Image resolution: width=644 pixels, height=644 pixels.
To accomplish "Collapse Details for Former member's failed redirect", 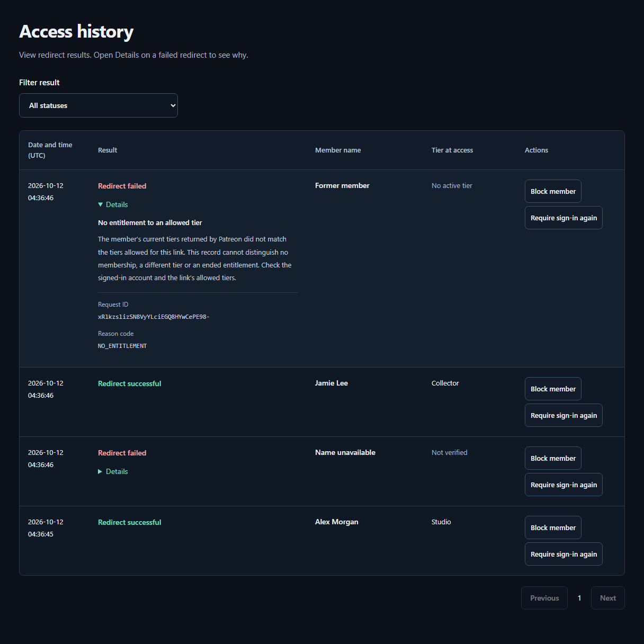I will [113, 204].
